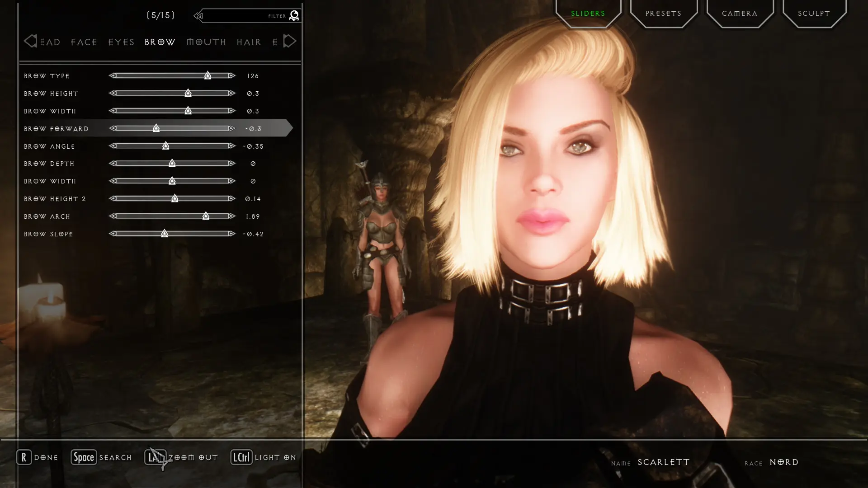Click the BROW TYPE value field
Viewport: 868px width, 488px height.
pyautogui.click(x=253, y=75)
